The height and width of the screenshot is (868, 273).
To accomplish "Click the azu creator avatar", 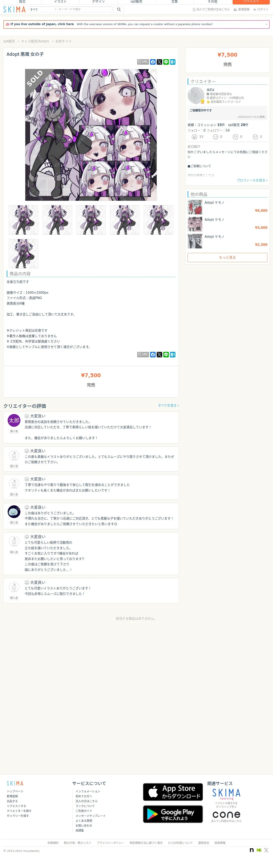I will (x=196, y=95).
